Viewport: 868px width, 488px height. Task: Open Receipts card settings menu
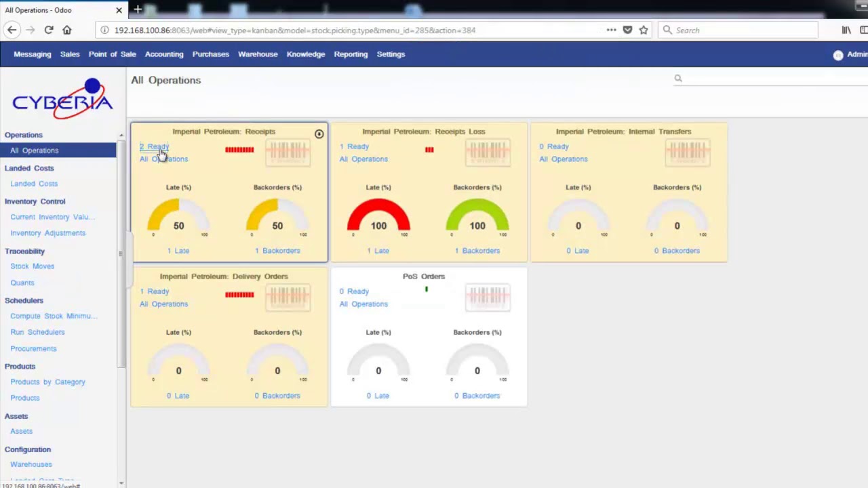[319, 134]
